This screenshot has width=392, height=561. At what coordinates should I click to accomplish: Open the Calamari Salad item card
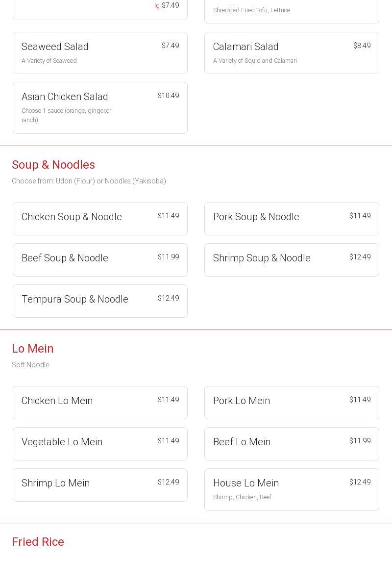pyautogui.click(x=292, y=53)
